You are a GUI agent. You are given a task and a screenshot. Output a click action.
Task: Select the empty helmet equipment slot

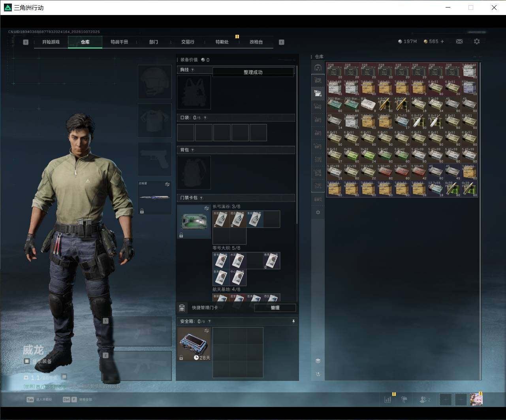point(155,82)
